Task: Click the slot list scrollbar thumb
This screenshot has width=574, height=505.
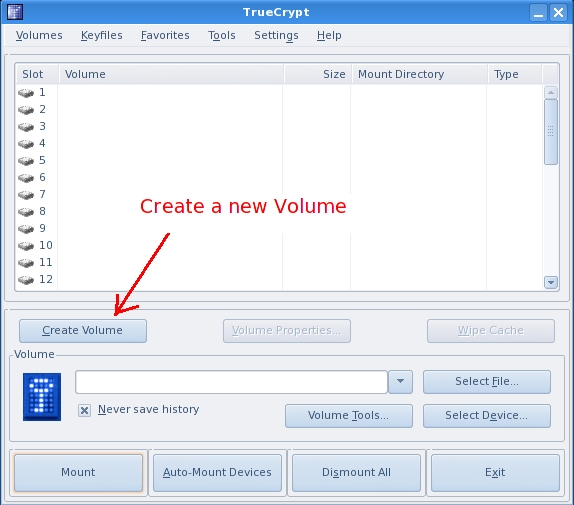Action: (x=551, y=132)
